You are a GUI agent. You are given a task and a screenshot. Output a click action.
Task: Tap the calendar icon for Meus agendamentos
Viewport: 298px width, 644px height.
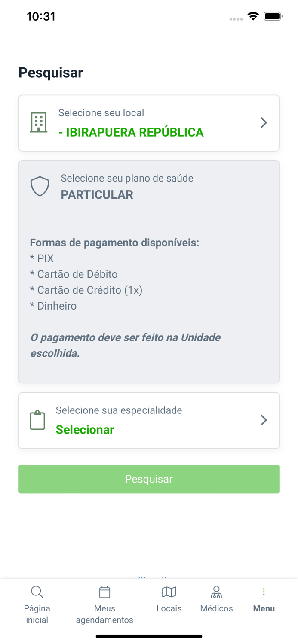104,592
